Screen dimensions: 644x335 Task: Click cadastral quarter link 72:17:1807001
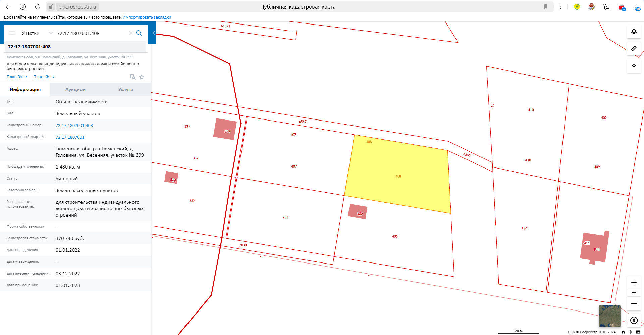pos(70,137)
